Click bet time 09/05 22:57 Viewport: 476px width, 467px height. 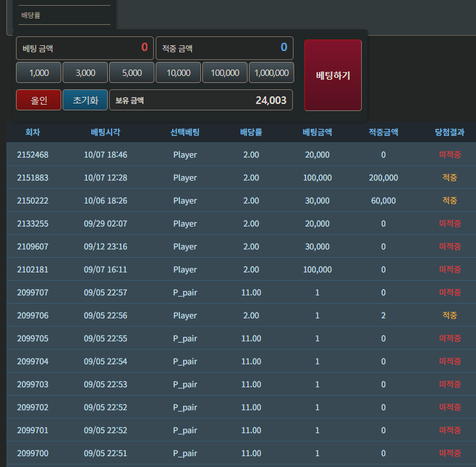pos(106,293)
